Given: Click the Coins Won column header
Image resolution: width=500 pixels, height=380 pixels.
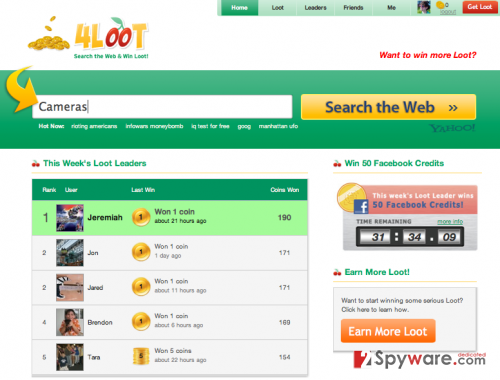Looking at the screenshot, I should tap(285, 190).
